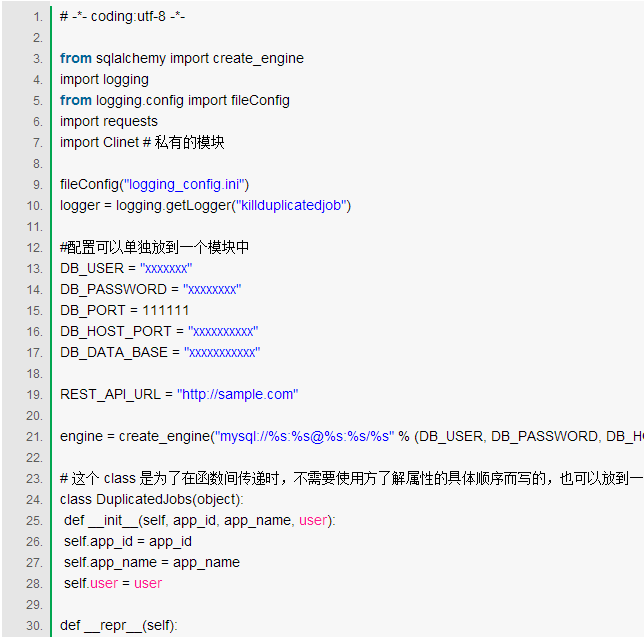Click the DB_USER variable name
The height and width of the screenshot is (637, 644).
coord(92,268)
